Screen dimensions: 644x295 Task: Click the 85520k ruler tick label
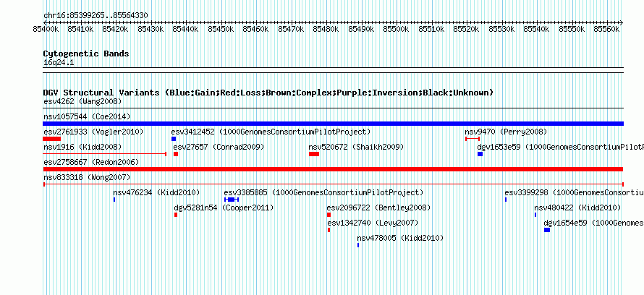click(466, 29)
